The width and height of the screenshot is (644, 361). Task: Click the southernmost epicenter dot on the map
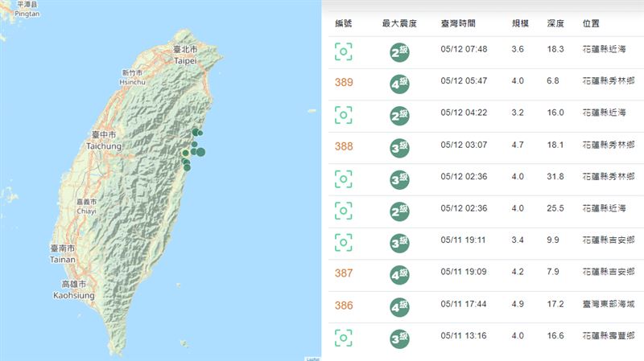[x=187, y=167]
